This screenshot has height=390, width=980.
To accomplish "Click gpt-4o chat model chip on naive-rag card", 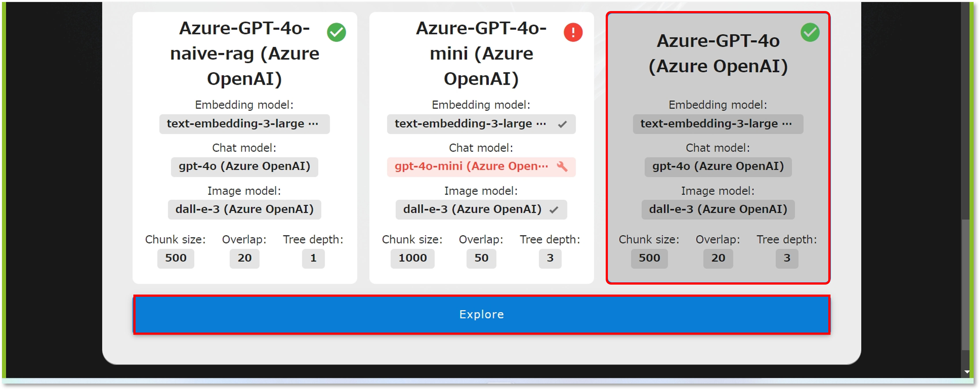I will (244, 166).
